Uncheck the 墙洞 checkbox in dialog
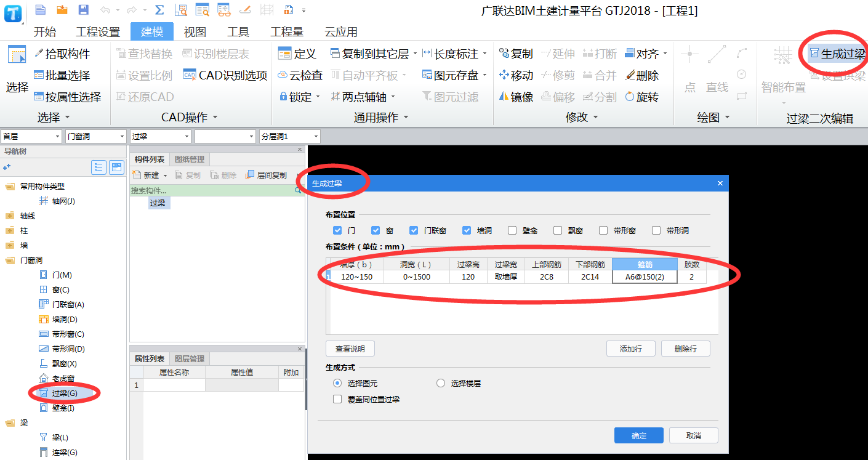This screenshot has height=460, width=868. coord(467,230)
